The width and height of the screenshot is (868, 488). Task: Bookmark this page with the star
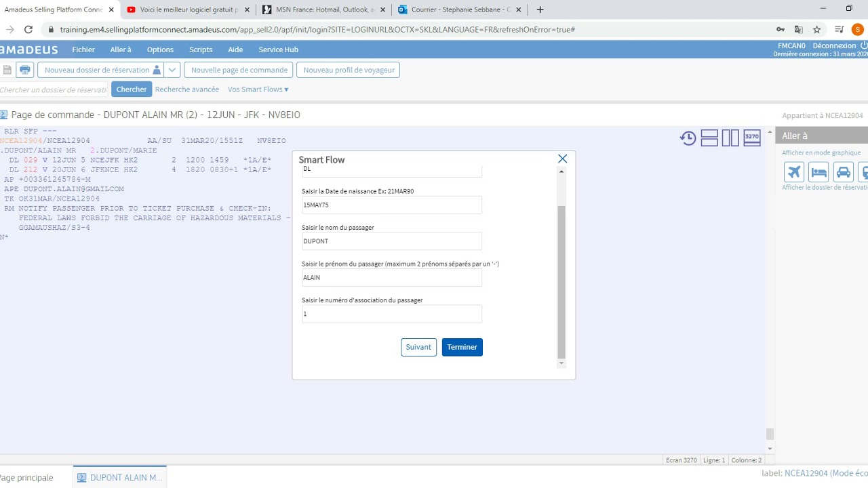[x=817, y=30]
